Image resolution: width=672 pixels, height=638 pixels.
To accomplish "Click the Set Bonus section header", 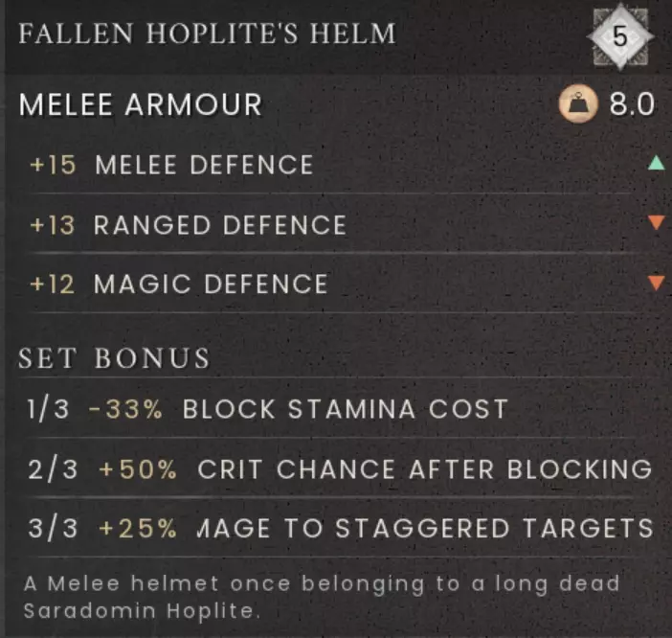I will [x=114, y=358].
